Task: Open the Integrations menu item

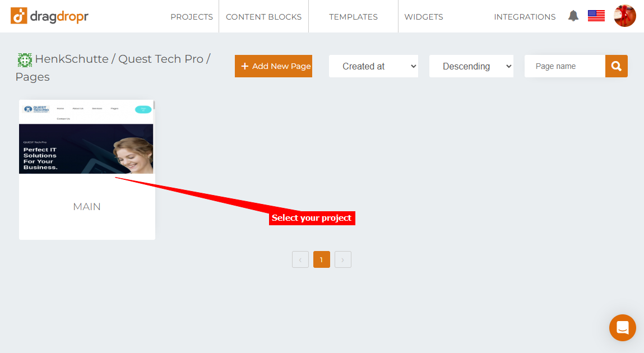Action: pyautogui.click(x=525, y=17)
